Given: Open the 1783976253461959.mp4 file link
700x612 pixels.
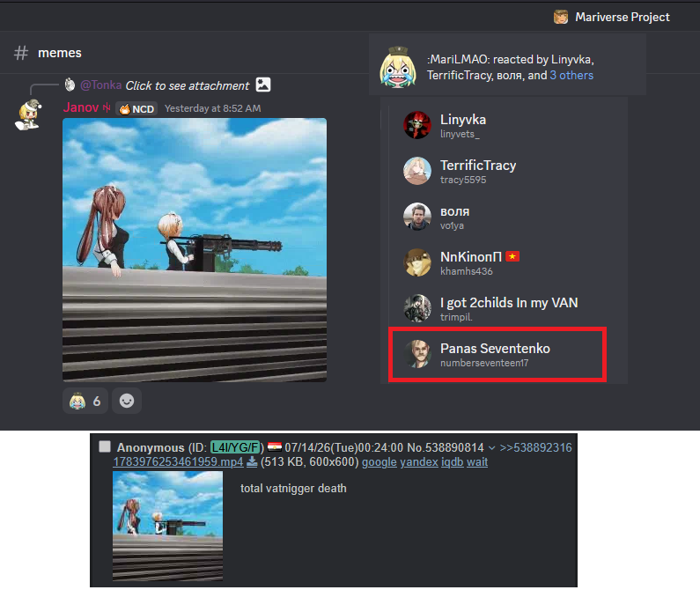Looking at the screenshot, I should [x=178, y=461].
